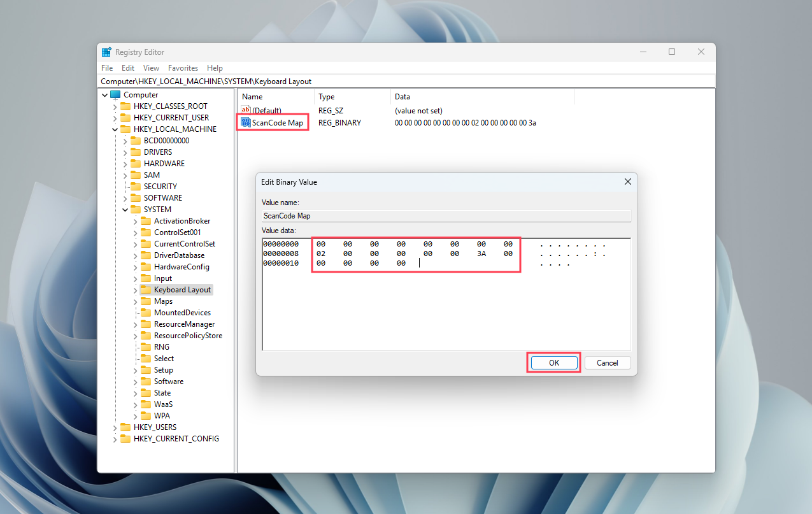Collapse the HKEY_LOCAL_MACHINE node arrow
This screenshot has height=514, width=812.
[115, 129]
